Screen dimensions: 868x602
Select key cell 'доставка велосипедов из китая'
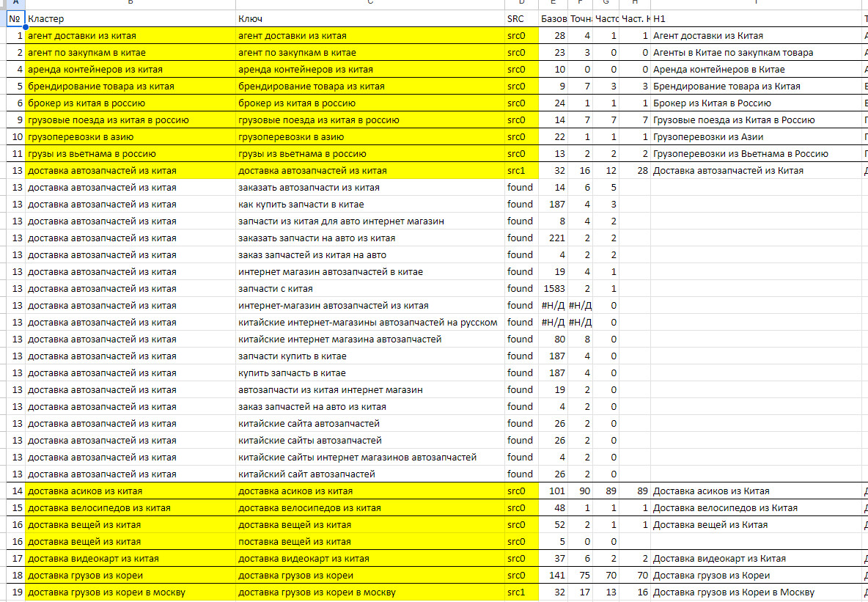click(369, 508)
